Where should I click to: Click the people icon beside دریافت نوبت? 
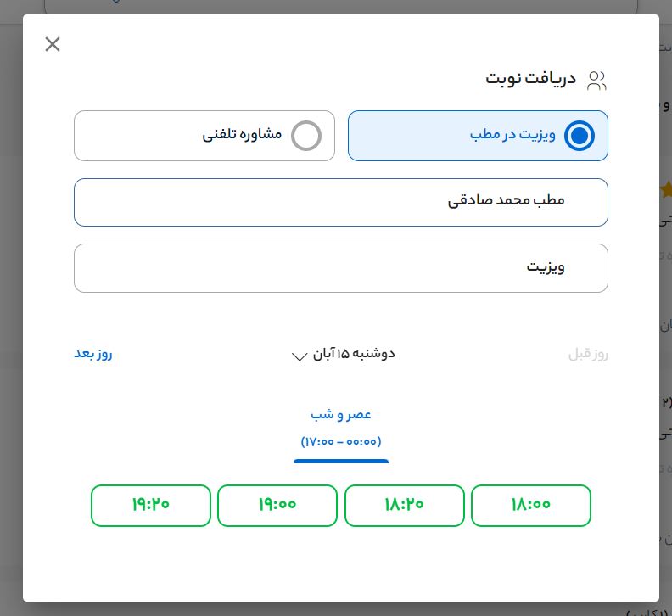[596, 81]
